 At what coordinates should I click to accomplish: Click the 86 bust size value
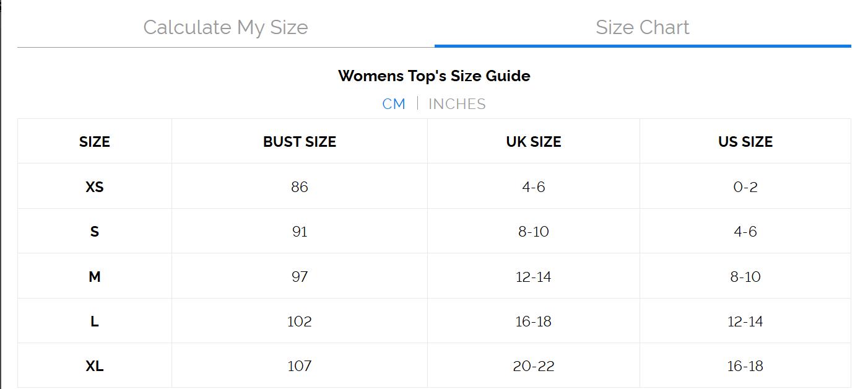299,186
